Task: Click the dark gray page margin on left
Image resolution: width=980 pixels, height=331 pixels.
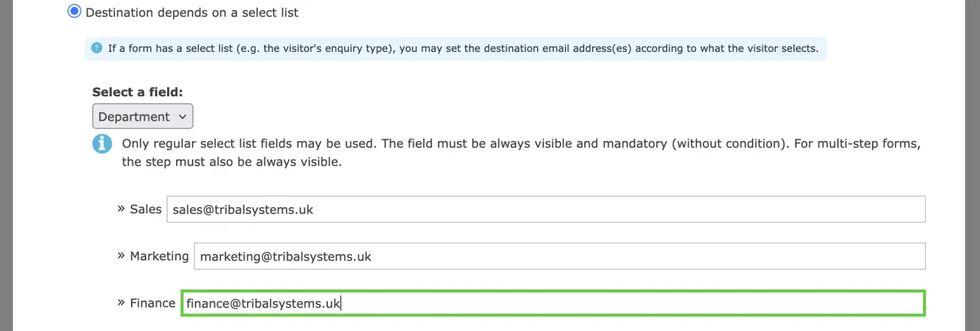Action: pos(6,166)
